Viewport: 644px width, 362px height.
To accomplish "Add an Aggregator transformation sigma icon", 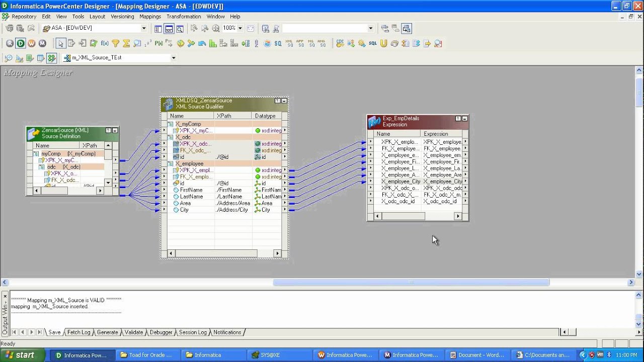I will [x=126, y=43].
